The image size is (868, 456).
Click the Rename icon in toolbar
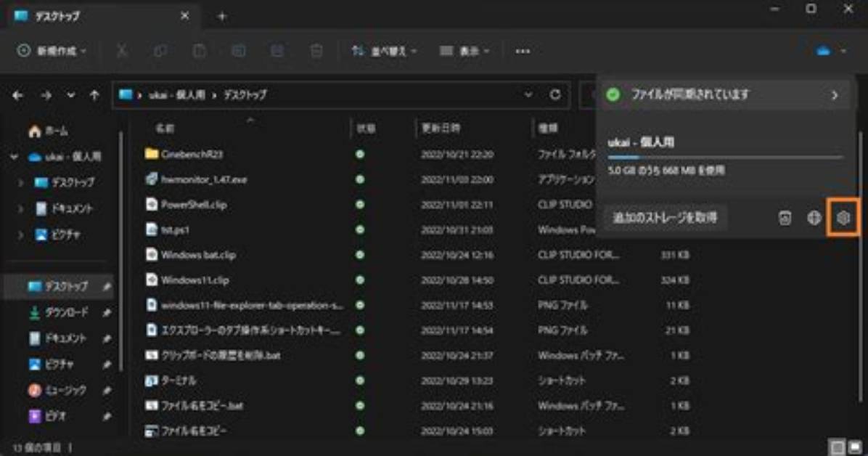239,51
